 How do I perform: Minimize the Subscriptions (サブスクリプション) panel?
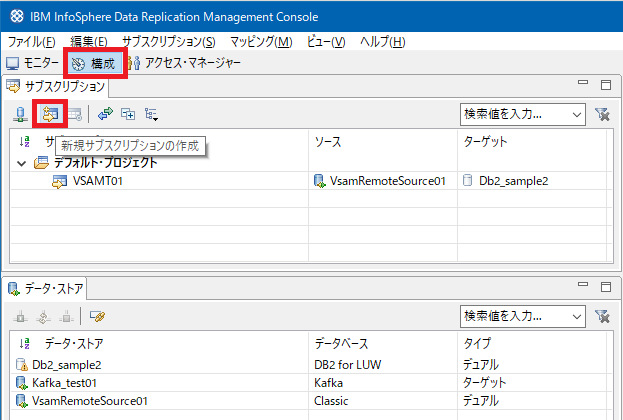tap(583, 83)
